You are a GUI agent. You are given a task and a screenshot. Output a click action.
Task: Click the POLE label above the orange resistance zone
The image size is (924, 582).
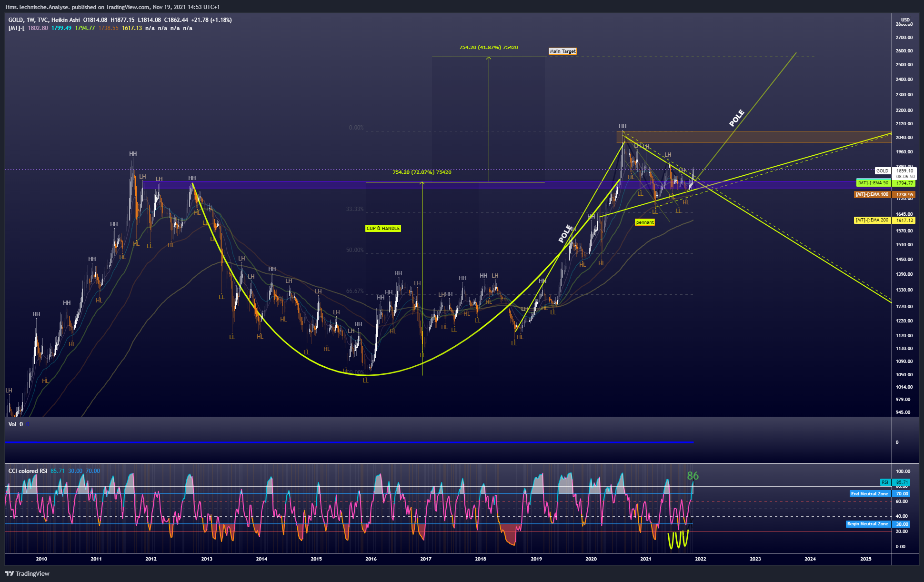tap(736, 118)
